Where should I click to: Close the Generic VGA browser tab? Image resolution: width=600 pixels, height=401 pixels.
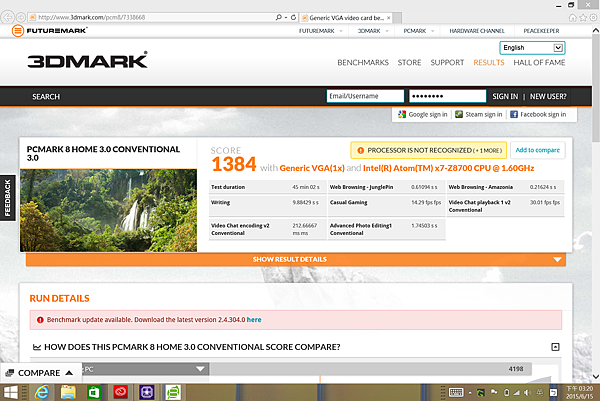click(389, 18)
